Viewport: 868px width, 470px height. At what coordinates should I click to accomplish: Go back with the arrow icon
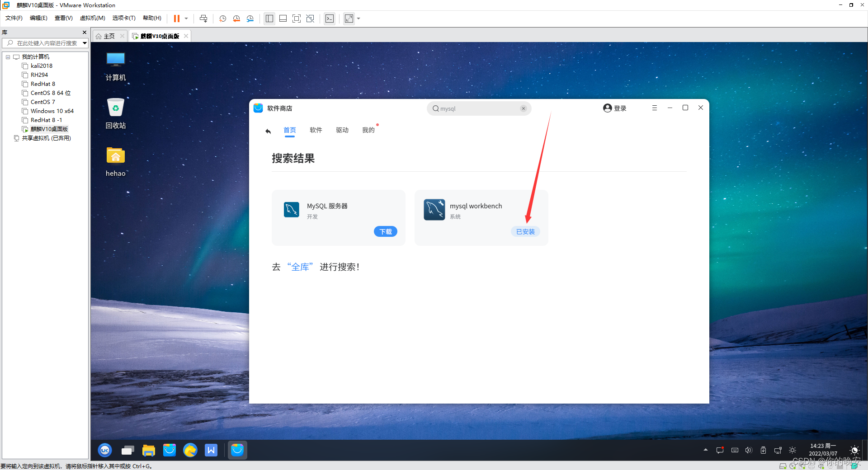pos(268,131)
